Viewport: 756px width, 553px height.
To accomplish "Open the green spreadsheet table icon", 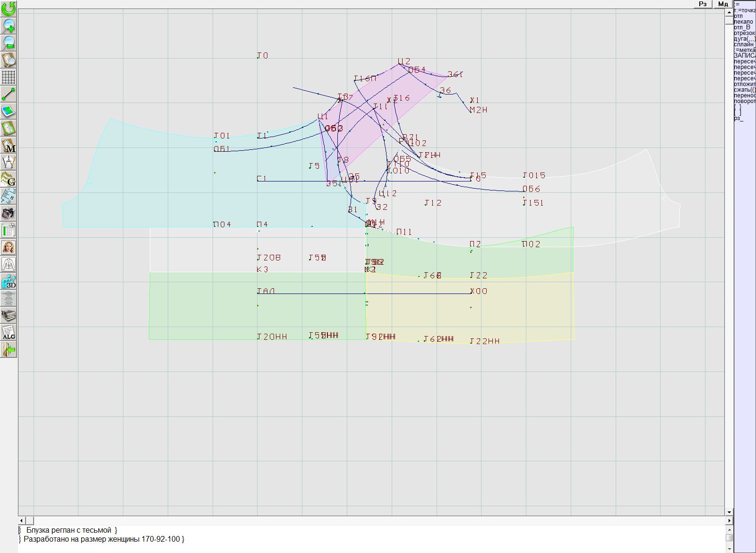I will tap(9, 230).
